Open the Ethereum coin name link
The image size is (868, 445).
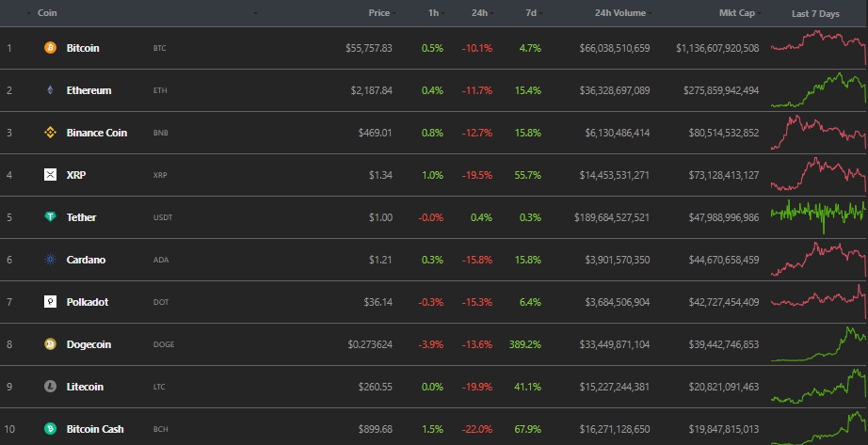pyautogui.click(x=88, y=90)
